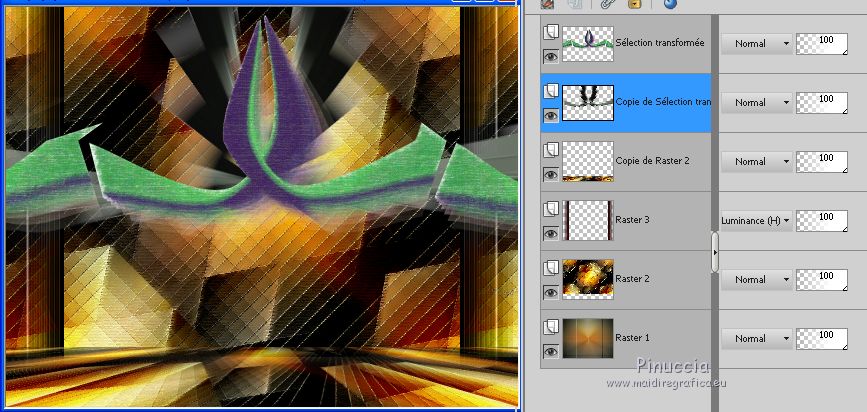
Task: Select the Raster 3 layer thumbnail
Action: click(588, 221)
